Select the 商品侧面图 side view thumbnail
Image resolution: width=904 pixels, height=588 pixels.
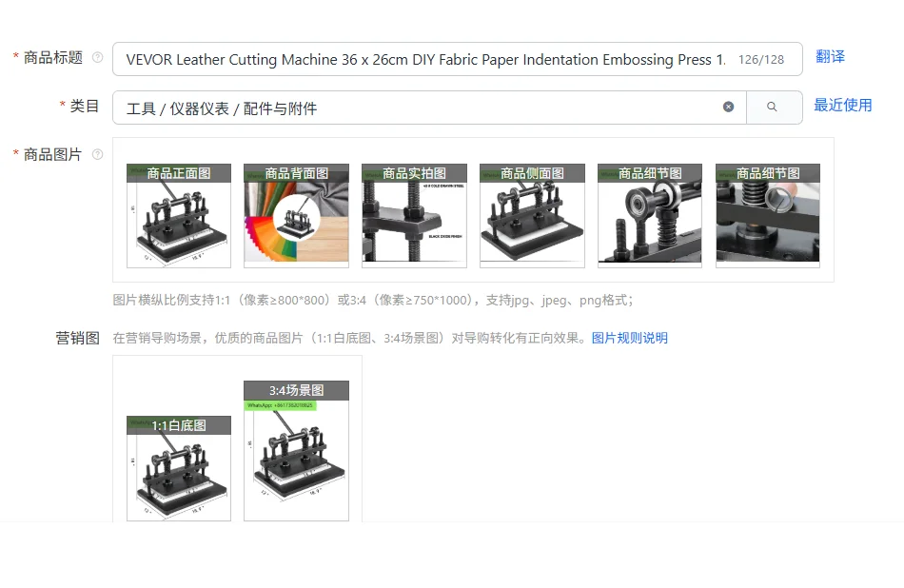(x=532, y=214)
